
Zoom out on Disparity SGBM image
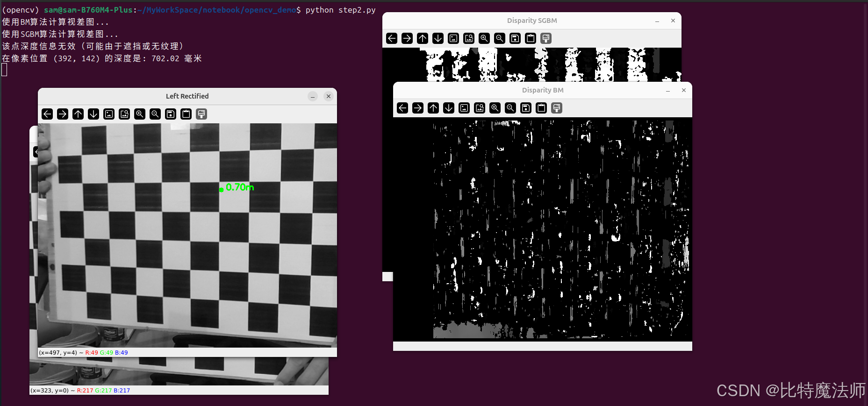(x=500, y=38)
